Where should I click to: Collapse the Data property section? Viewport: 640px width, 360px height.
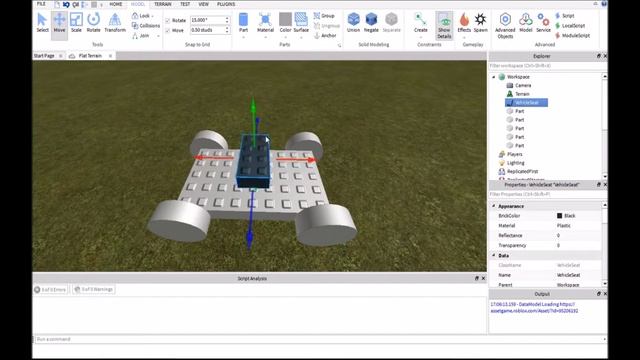tap(494, 256)
